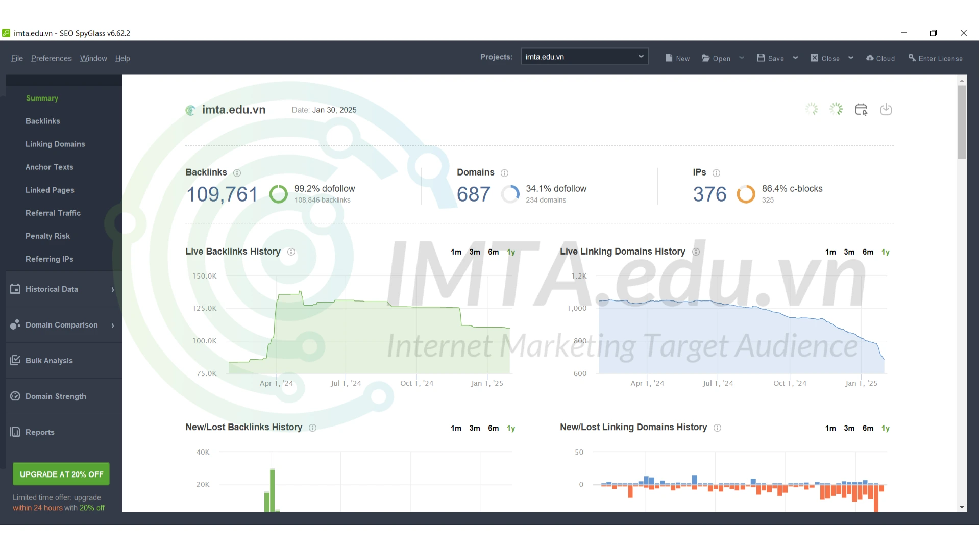Click the scrollbar up arrow
The width and height of the screenshot is (980, 551).
tap(962, 81)
